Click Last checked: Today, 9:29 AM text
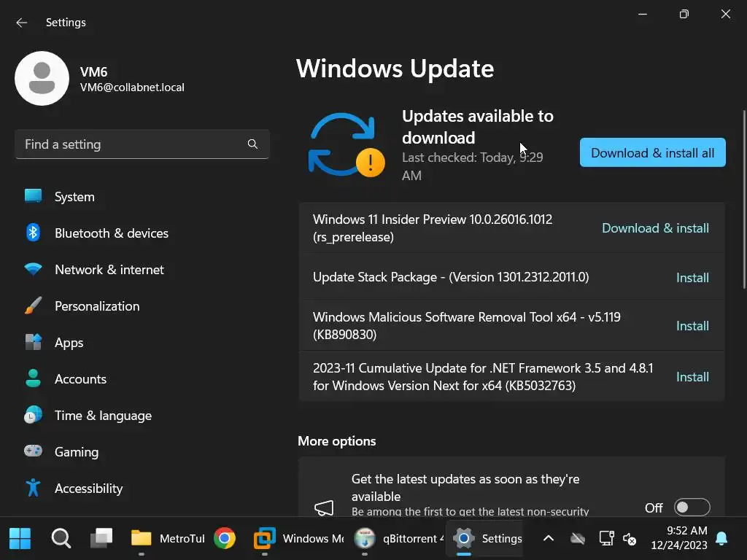 [x=473, y=166]
